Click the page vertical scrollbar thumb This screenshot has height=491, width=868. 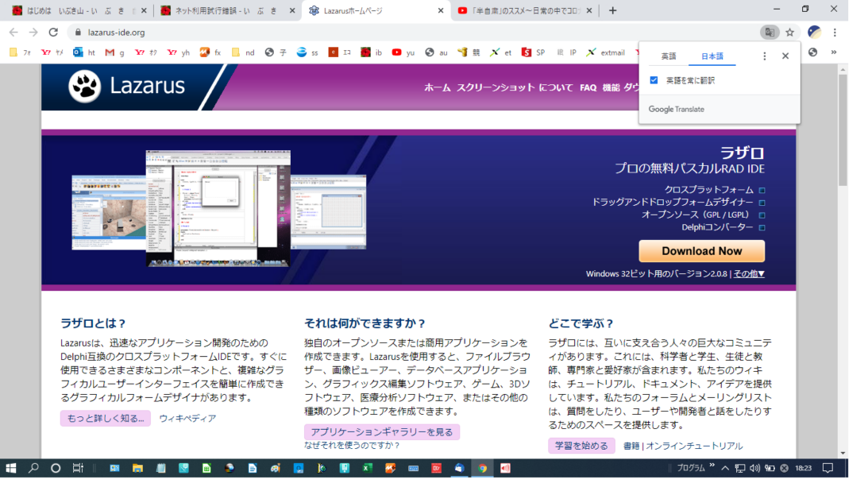(x=843, y=130)
